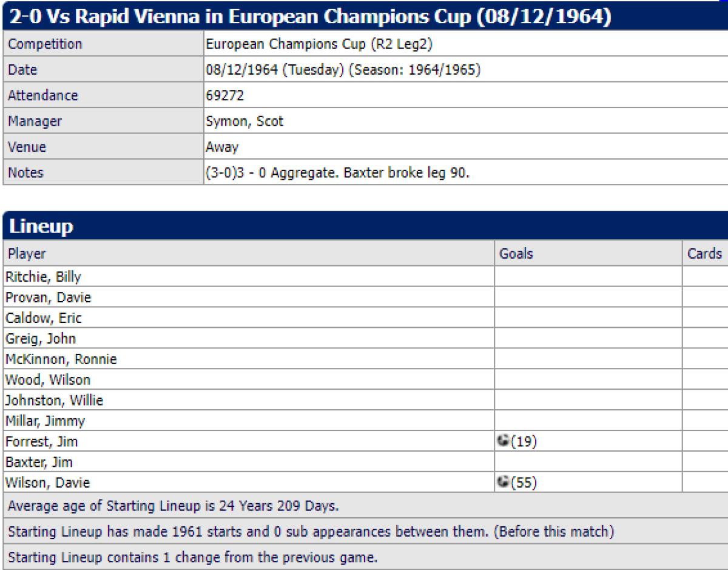This screenshot has width=728, height=570.
Task: Open Millar, Jimmy player entry
Action: point(45,421)
